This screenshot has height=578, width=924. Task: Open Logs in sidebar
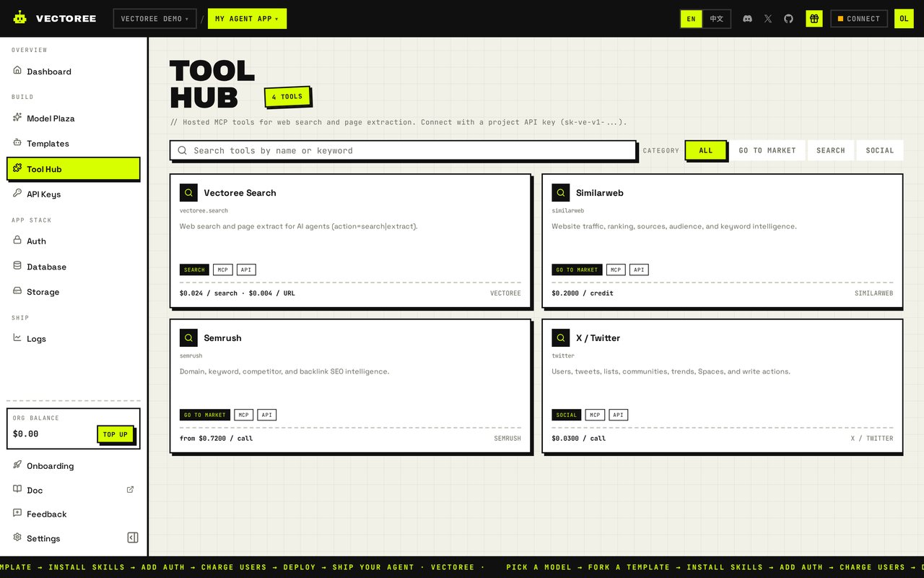click(x=74, y=339)
